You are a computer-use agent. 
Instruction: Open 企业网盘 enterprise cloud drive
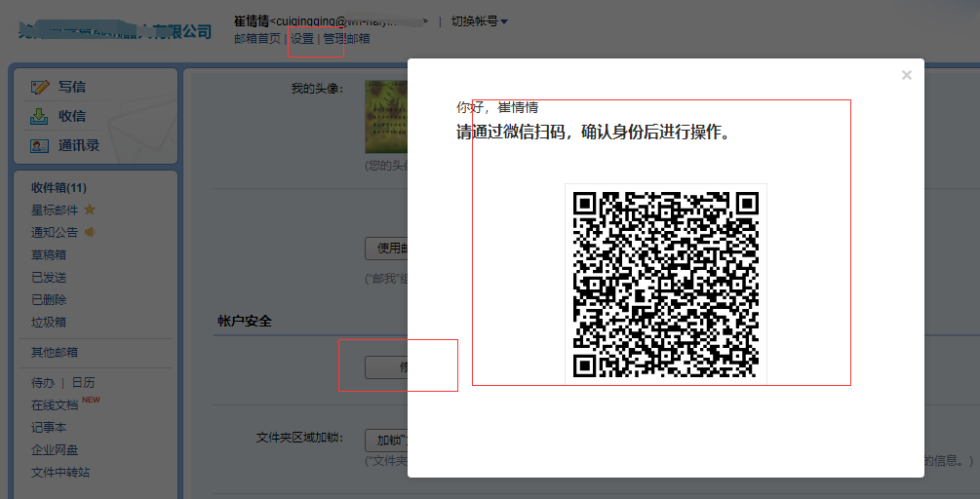[55, 449]
